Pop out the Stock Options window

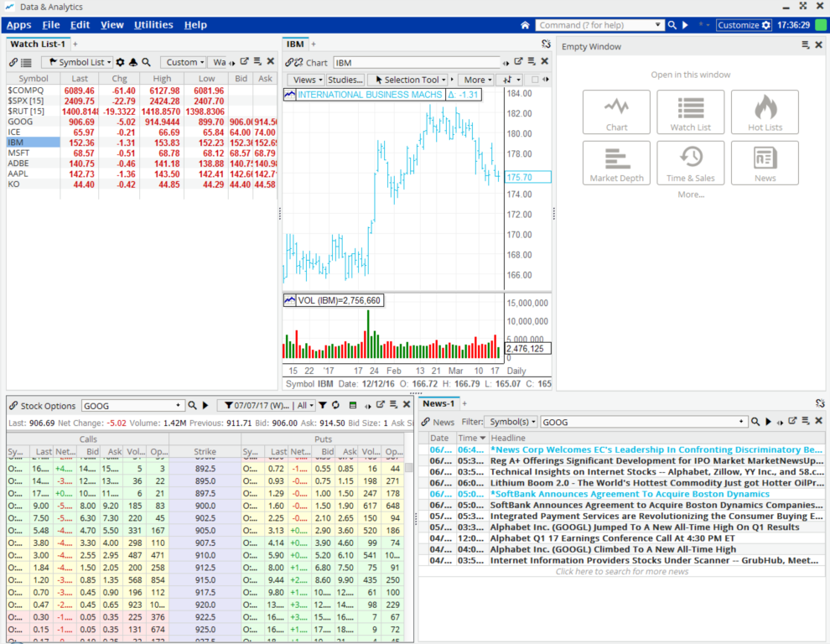pos(380,405)
